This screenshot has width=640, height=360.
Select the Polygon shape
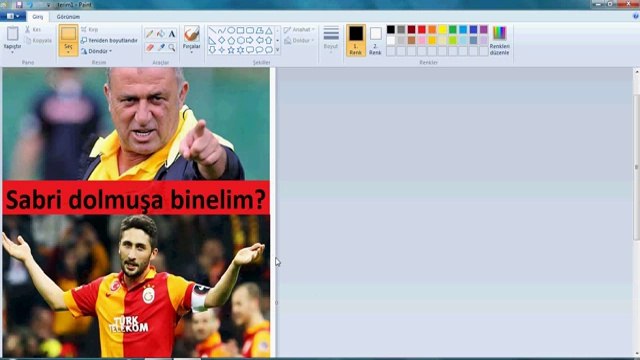coord(259,31)
